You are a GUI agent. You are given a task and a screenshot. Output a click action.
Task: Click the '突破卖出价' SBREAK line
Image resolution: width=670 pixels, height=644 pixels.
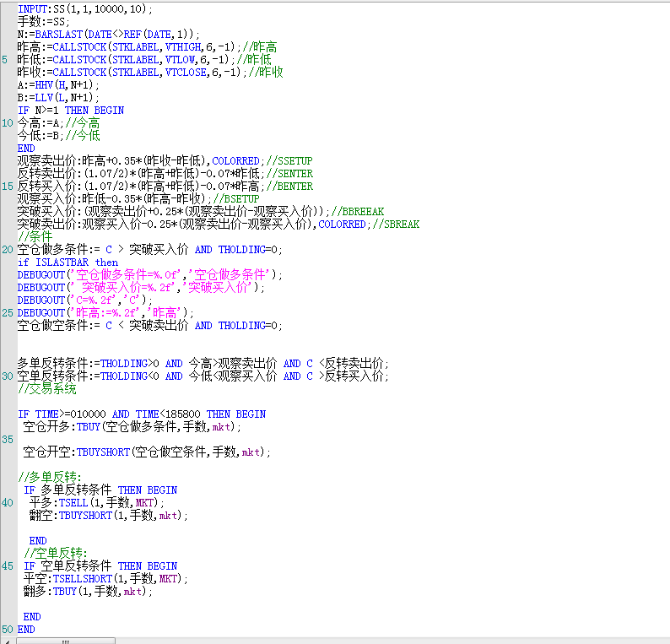(219, 225)
